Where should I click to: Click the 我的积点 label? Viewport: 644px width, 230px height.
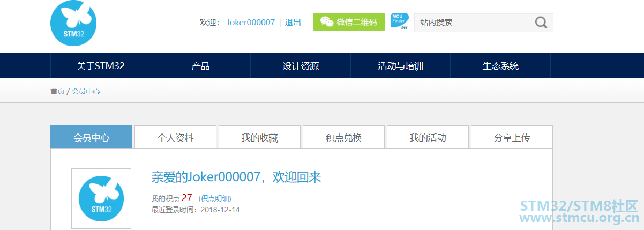point(166,198)
